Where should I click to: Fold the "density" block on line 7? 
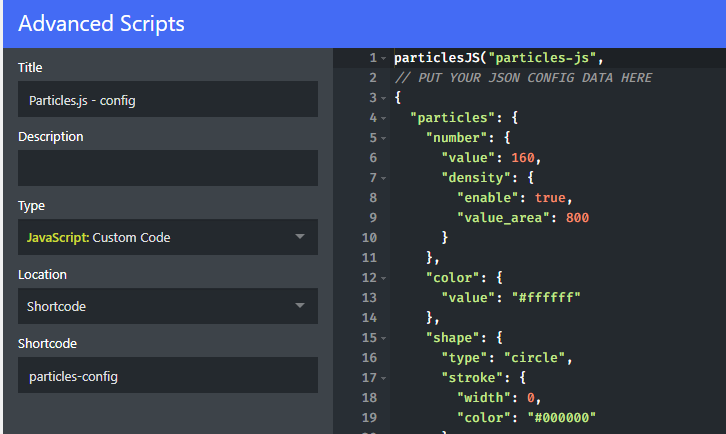coord(383,178)
